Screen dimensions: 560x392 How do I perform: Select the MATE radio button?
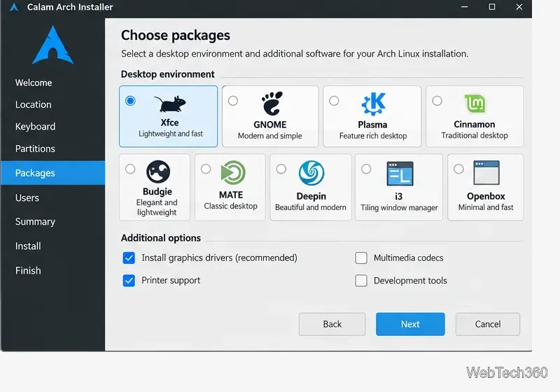pos(206,169)
